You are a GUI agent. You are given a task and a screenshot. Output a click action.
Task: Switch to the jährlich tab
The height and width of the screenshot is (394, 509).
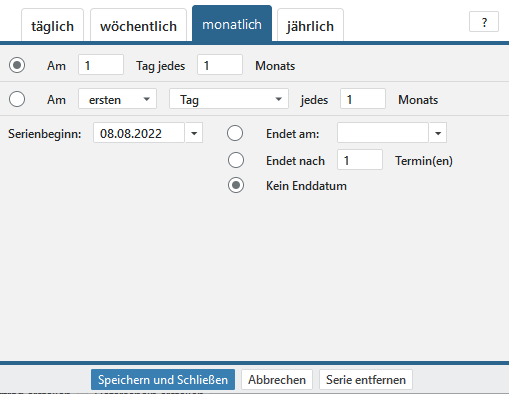click(x=310, y=25)
